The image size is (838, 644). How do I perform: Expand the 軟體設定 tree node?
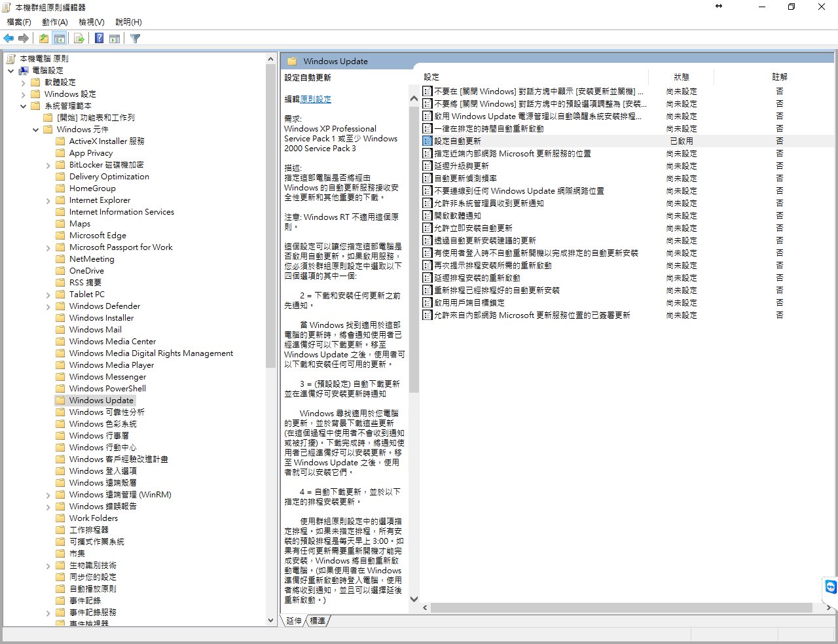click(24, 82)
